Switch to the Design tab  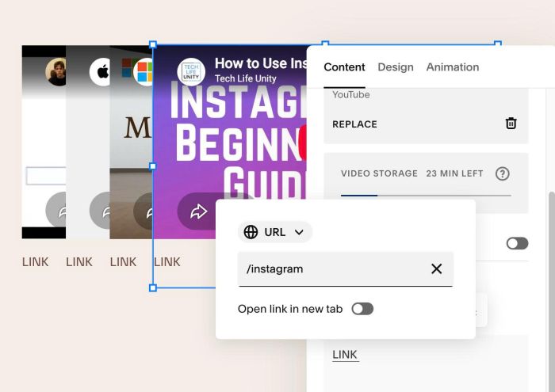point(396,67)
